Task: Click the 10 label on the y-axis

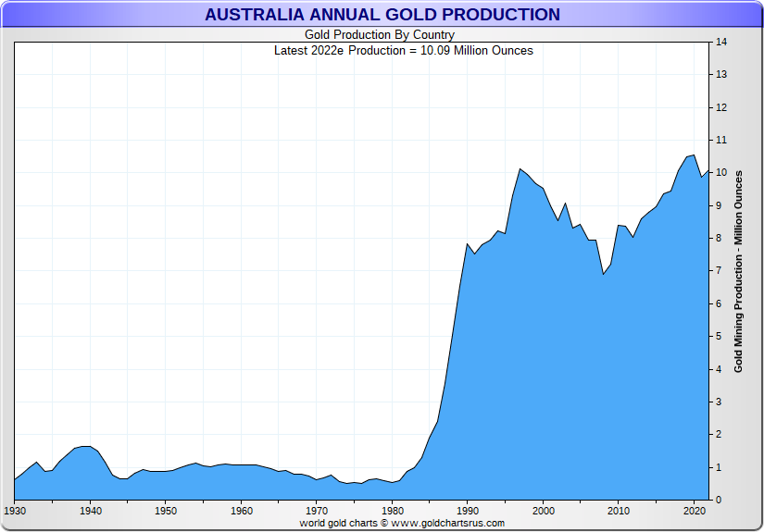Action: click(x=720, y=173)
